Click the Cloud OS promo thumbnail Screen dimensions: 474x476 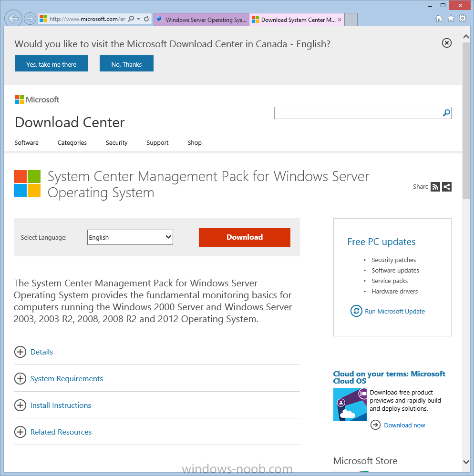click(350, 405)
